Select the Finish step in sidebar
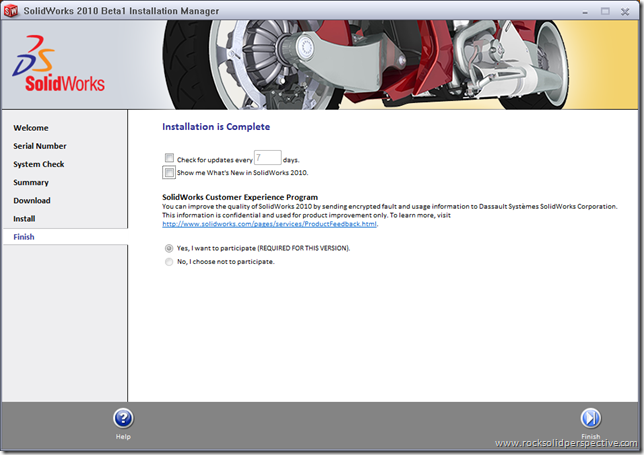 click(x=24, y=237)
